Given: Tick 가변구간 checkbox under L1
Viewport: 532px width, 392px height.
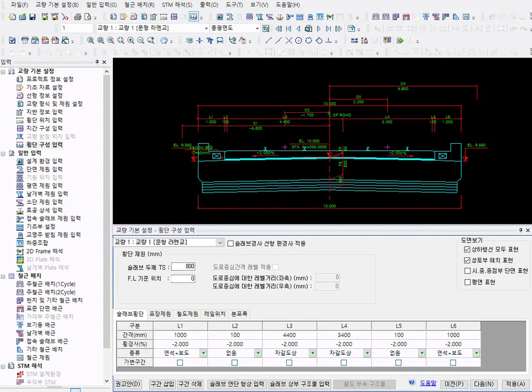Looking at the screenshot, I should [x=180, y=363].
